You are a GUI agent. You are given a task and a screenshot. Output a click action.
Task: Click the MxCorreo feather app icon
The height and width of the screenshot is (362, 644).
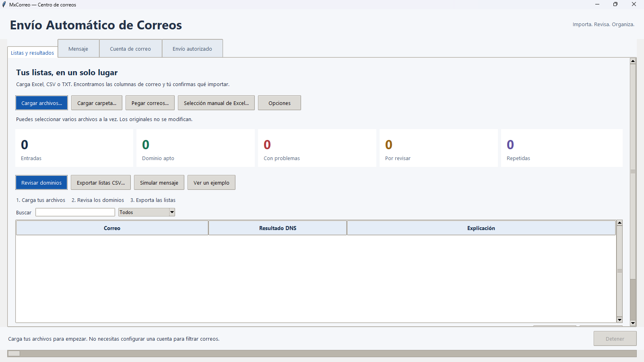[4, 4]
